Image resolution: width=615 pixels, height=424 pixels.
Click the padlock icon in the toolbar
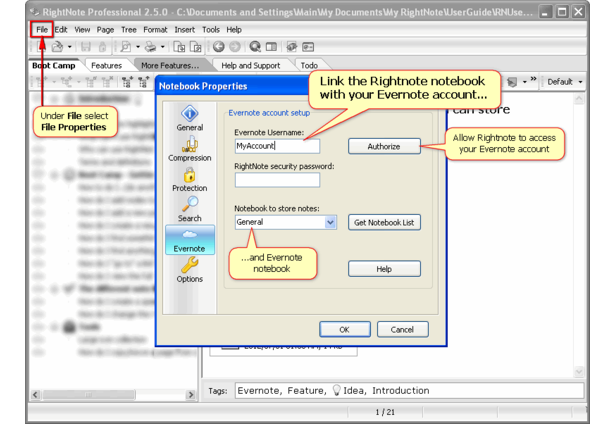[102, 47]
